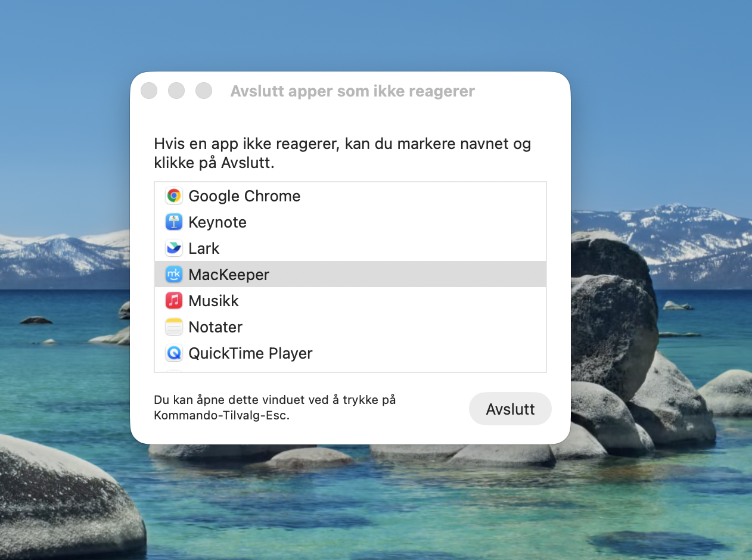
Task: Select the Lark row text
Action: pyautogui.click(x=204, y=248)
